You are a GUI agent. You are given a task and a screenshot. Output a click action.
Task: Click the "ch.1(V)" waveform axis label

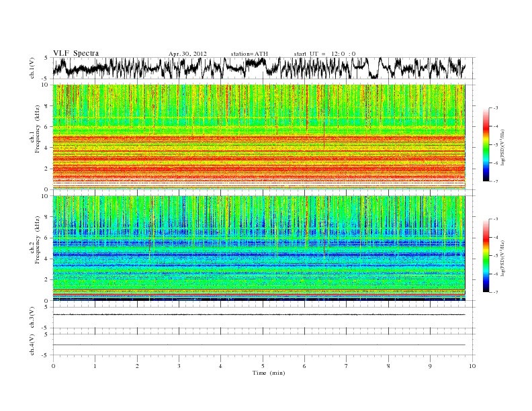pyautogui.click(x=32, y=68)
